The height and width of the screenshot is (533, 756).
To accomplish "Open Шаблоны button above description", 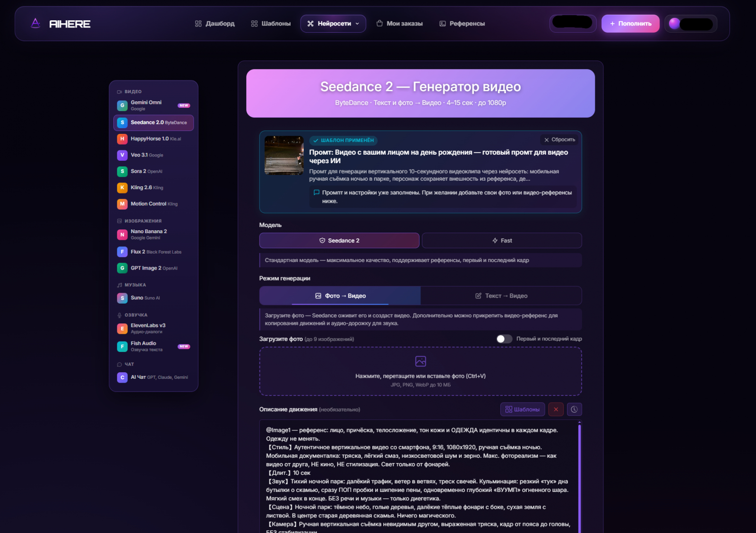I will click(x=523, y=410).
